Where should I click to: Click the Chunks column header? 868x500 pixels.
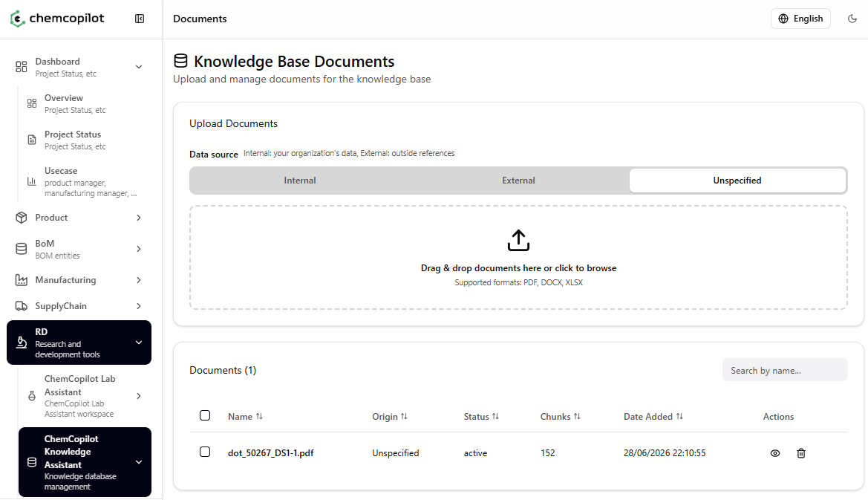click(x=560, y=416)
